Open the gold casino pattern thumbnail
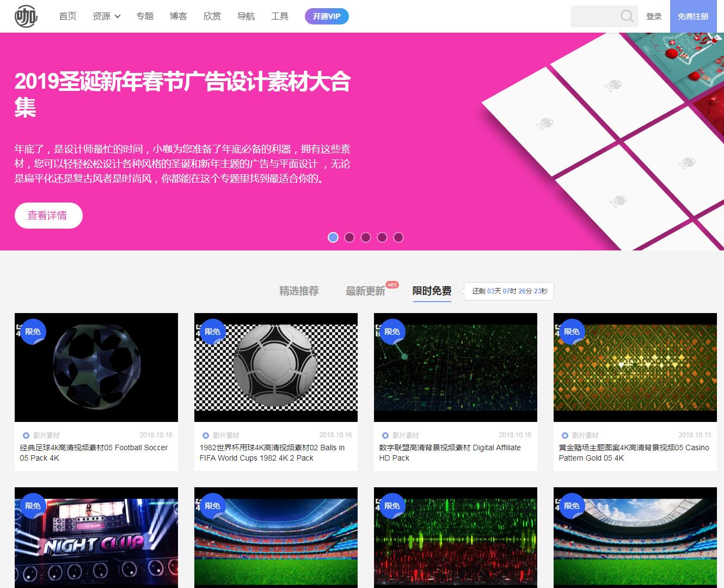 pyautogui.click(x=635, y=367)
